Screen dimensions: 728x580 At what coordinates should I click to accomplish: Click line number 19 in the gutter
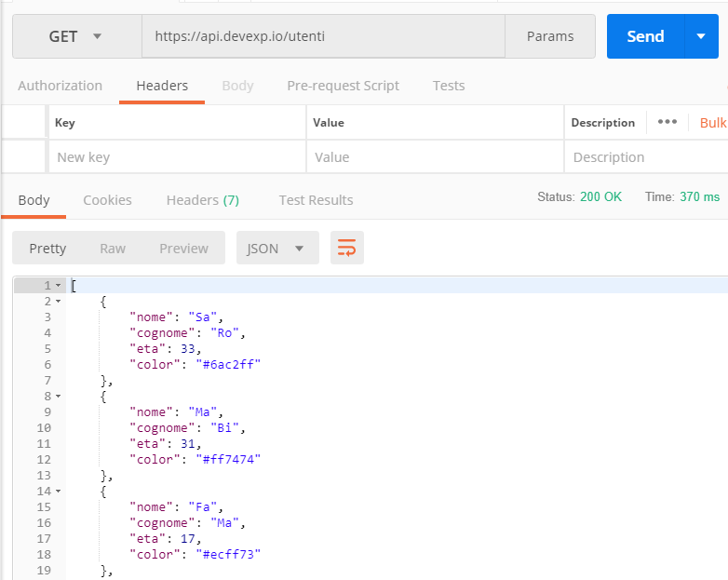(x=44, y=570)
